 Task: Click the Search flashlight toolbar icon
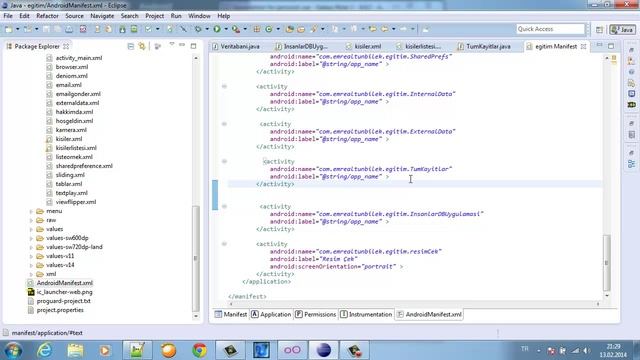point(313,29)
